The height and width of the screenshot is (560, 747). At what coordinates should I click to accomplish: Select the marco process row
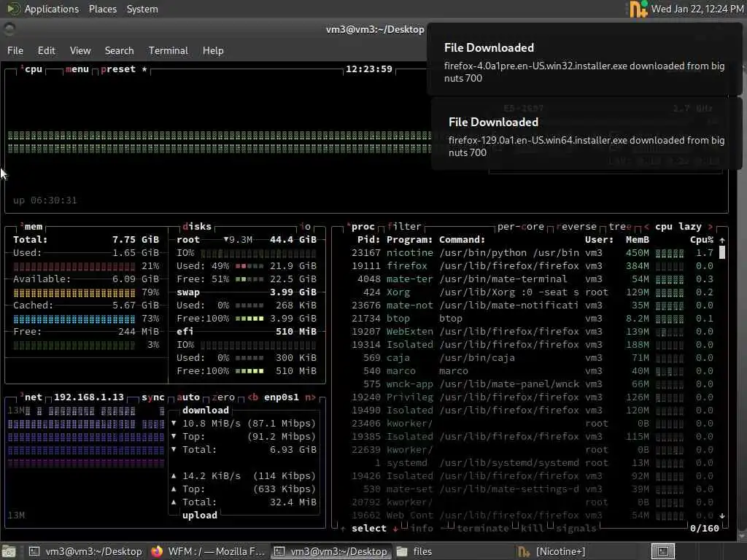point(532,371)
